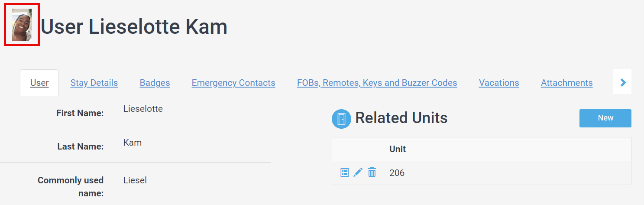Open the Badges tab
Viewport: 644px width, 205px height.
pyautogui.click(x=155, y=83)
